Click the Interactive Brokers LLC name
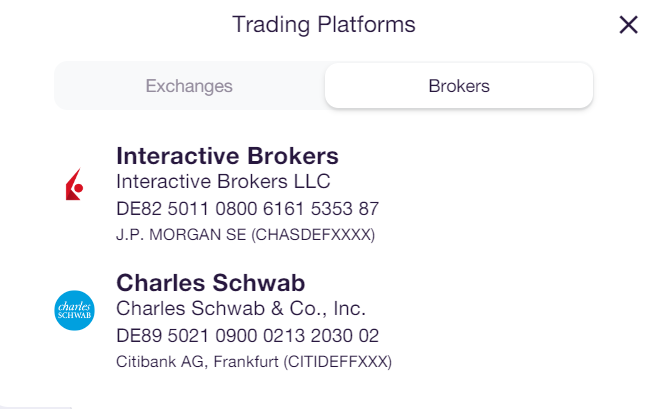This screenshot has height=409, width=649. (223, 181)
